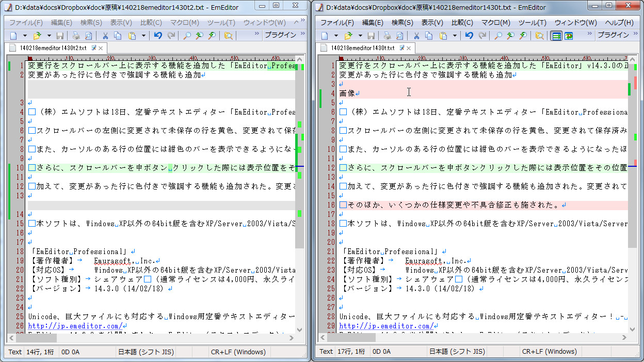Expand Paste dropdown arrow in 1430t2.txt window
644x362 pixels.
143,36
